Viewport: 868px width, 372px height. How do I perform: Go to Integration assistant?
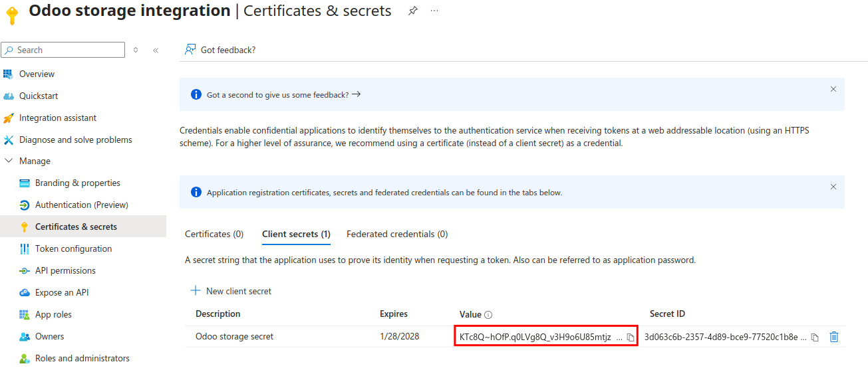point(58,118)
